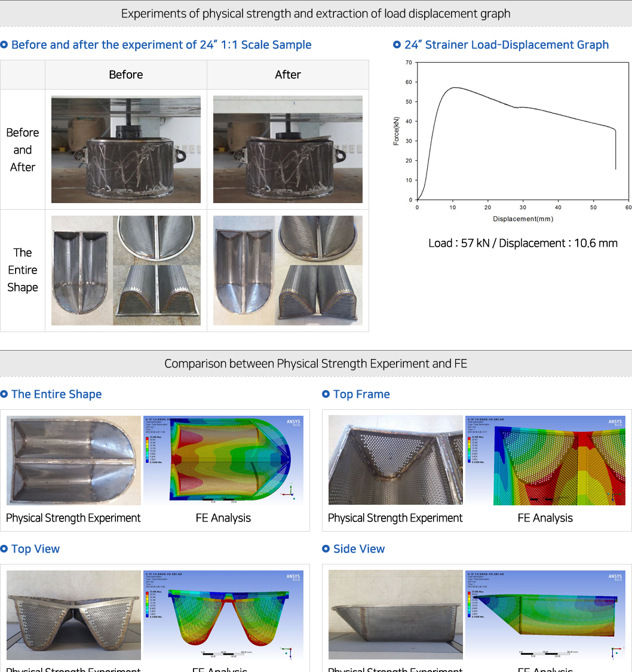Screen dimensions: 632x672
Task: Click 'FE Analysis' caption under Top Frame
Action: 545,518
